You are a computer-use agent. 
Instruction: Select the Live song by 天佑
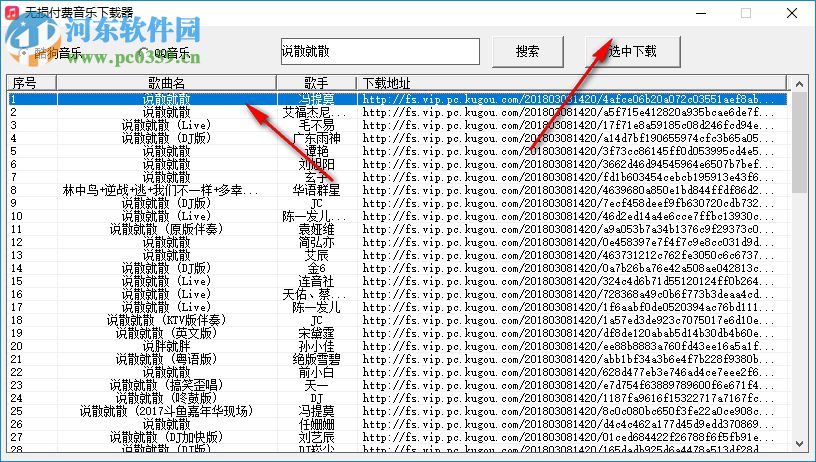pyautogui.click(x=397, y=294)
